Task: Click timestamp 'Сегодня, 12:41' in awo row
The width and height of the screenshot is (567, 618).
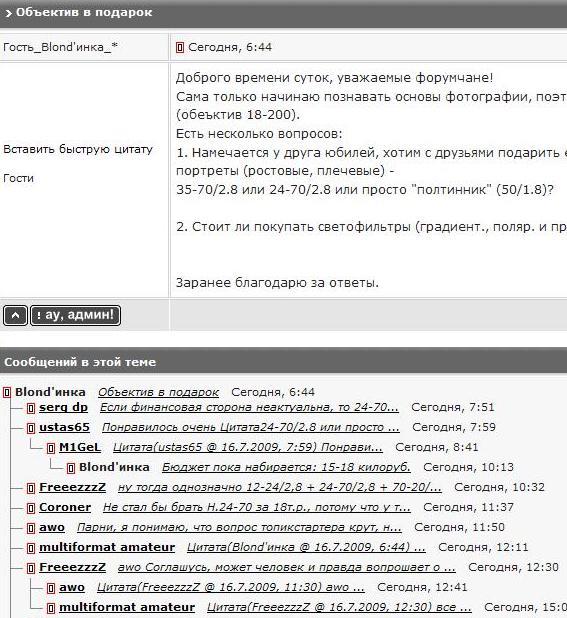Action: [x=422, y=587]
